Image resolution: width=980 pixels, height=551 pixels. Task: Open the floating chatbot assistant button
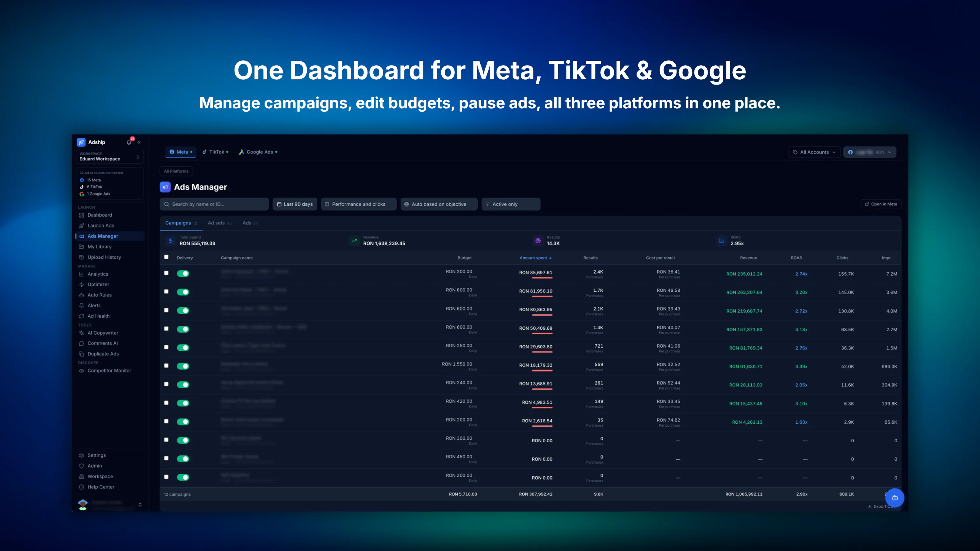895,498
